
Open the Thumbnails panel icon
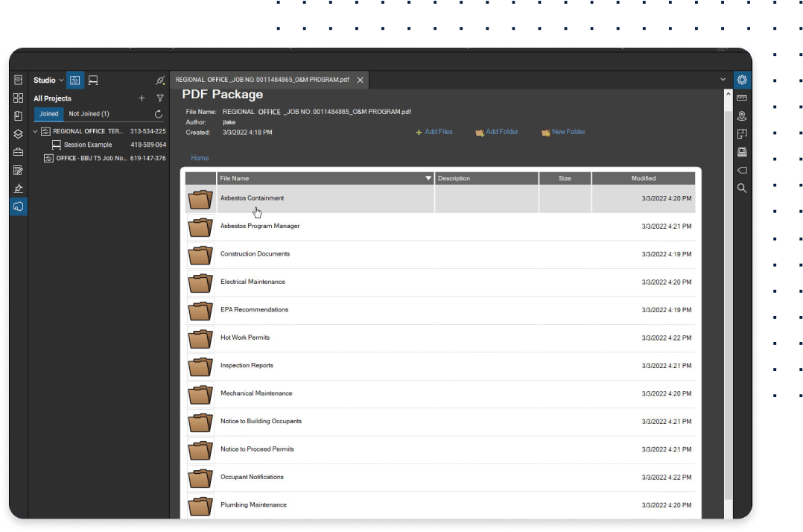[x=19, y=98]
